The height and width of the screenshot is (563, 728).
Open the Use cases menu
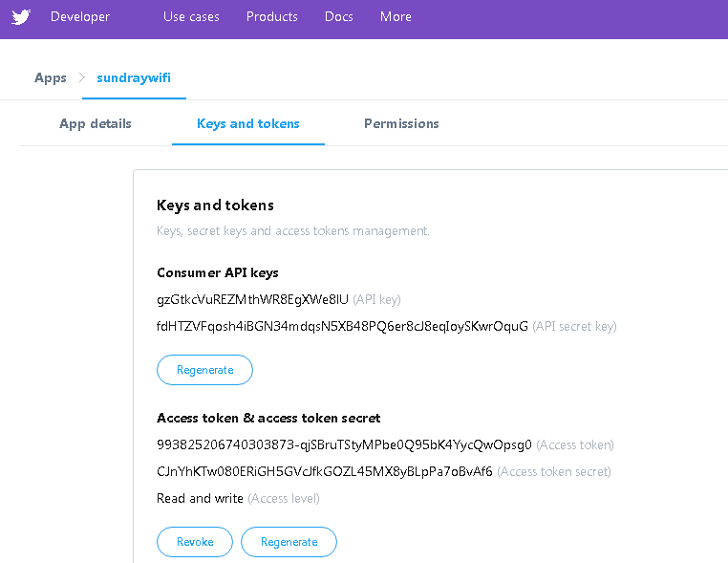(191, 16)
